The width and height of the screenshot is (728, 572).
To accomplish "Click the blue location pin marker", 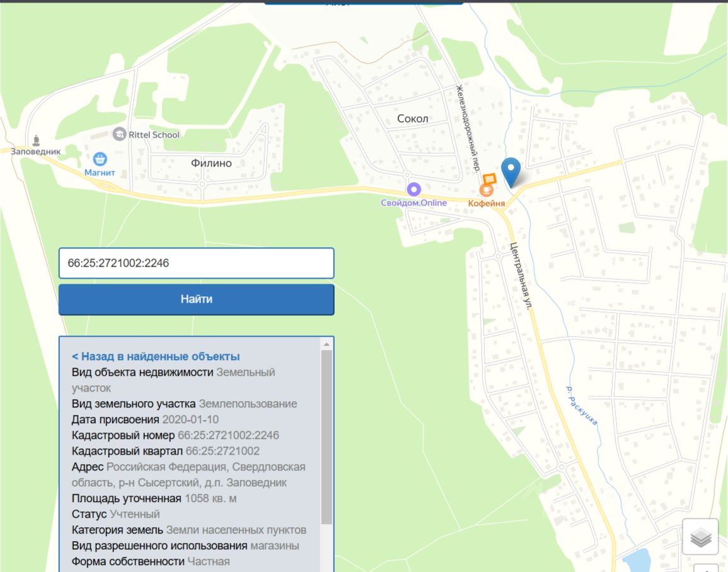I will (511, 170).
